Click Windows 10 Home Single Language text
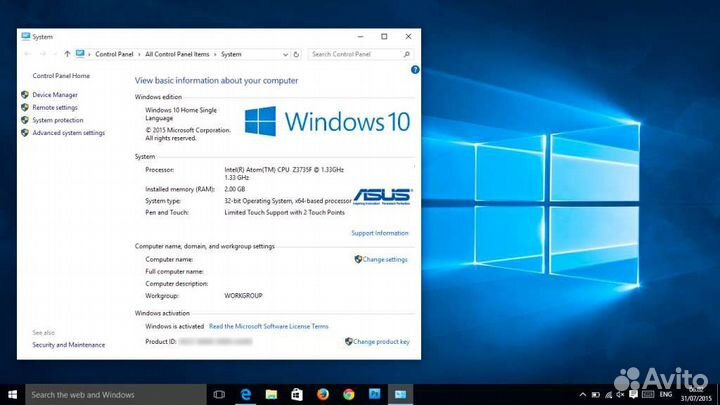Image resolution: width=720 pixels, height=405 pixels. 181,114
